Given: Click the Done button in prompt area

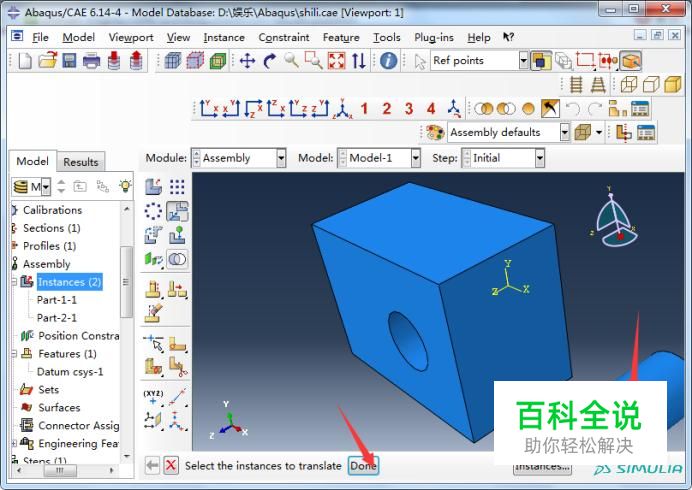Looking at the screenshot, I should point(363,466).
